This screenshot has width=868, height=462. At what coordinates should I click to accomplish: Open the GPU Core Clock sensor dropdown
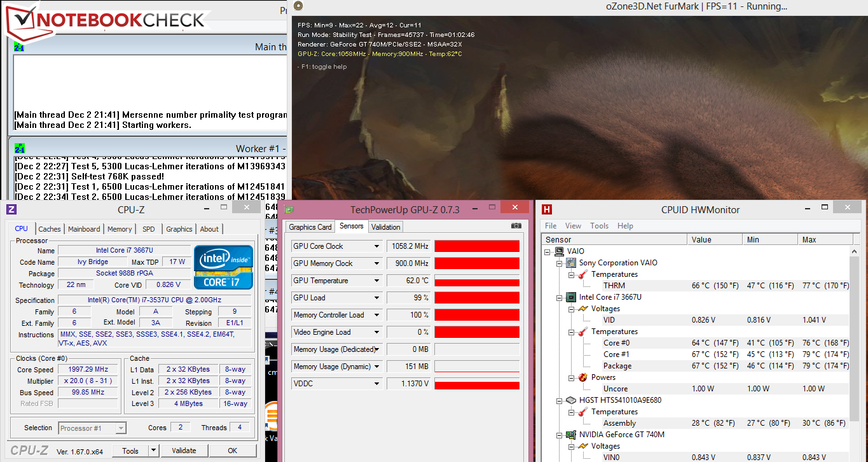point(376,246)
